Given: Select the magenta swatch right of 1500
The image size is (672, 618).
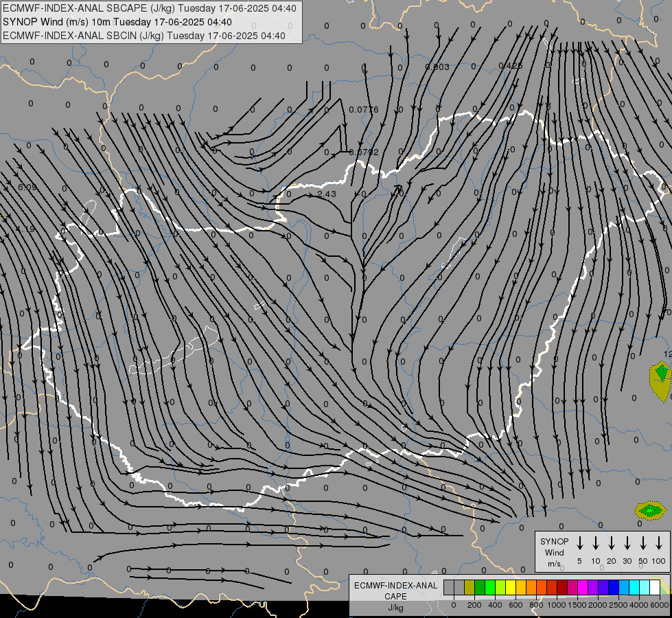Looking at the screenshot, I should tap(583, 587).
